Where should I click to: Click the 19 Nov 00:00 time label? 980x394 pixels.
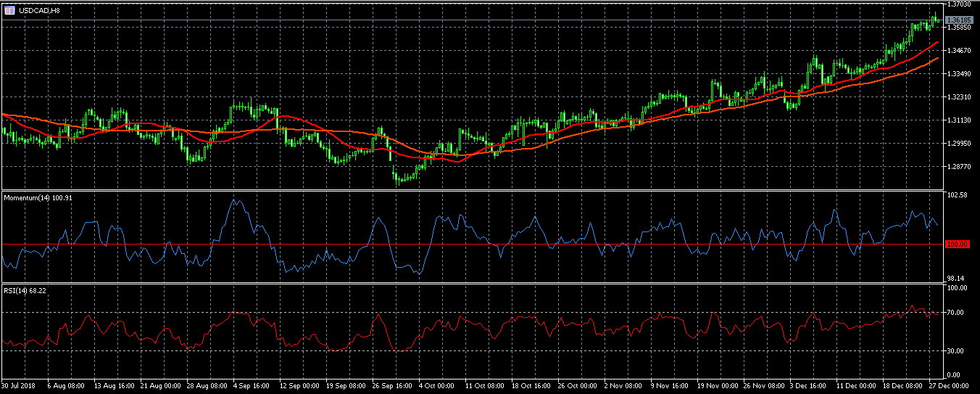(718, 386)
